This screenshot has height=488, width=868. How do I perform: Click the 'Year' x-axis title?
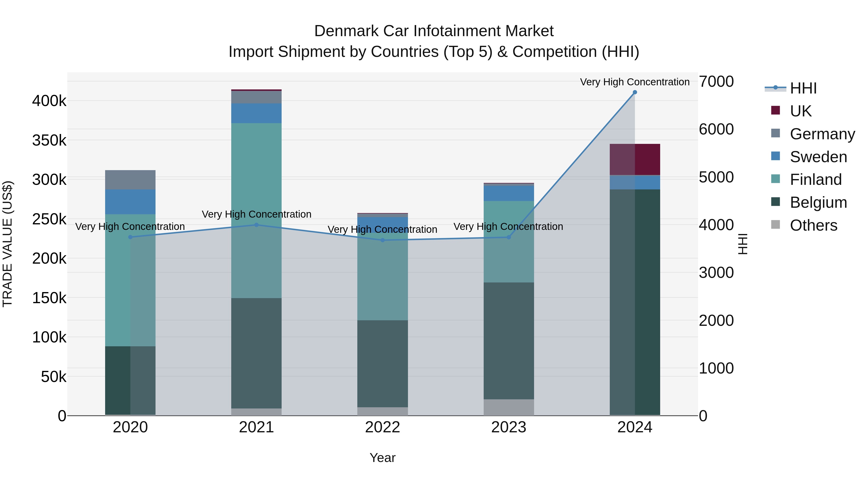point(382,458)
